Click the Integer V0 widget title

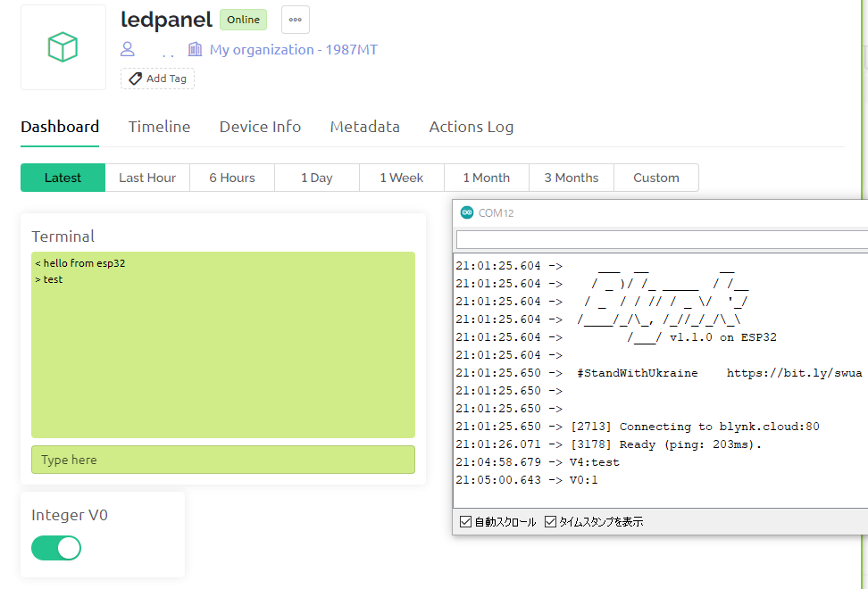click(70, 515)
